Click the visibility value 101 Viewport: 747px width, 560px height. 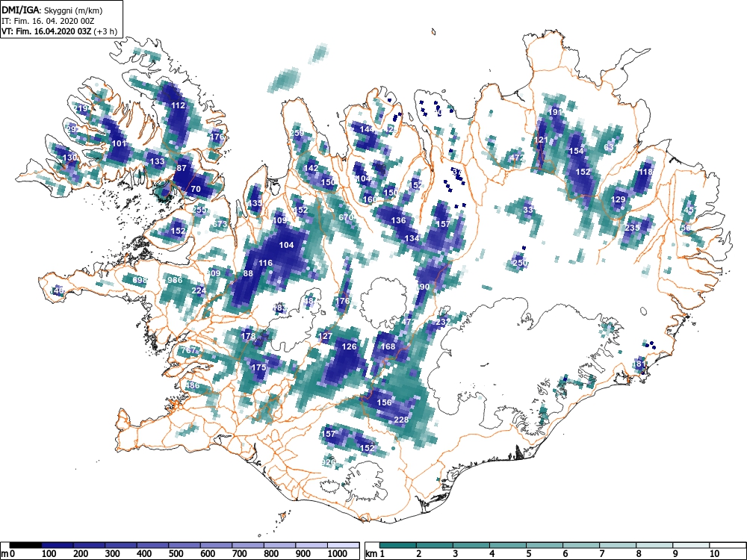pos(119,143)
